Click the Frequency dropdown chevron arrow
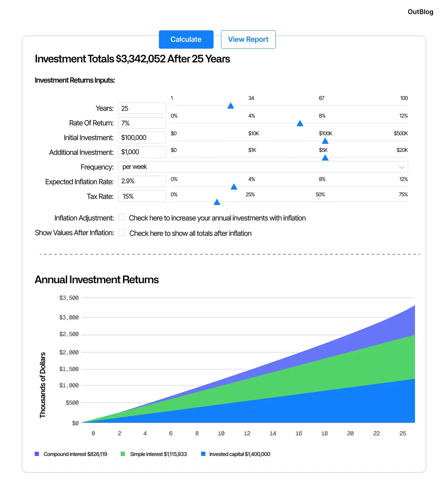 coord(401,167)
